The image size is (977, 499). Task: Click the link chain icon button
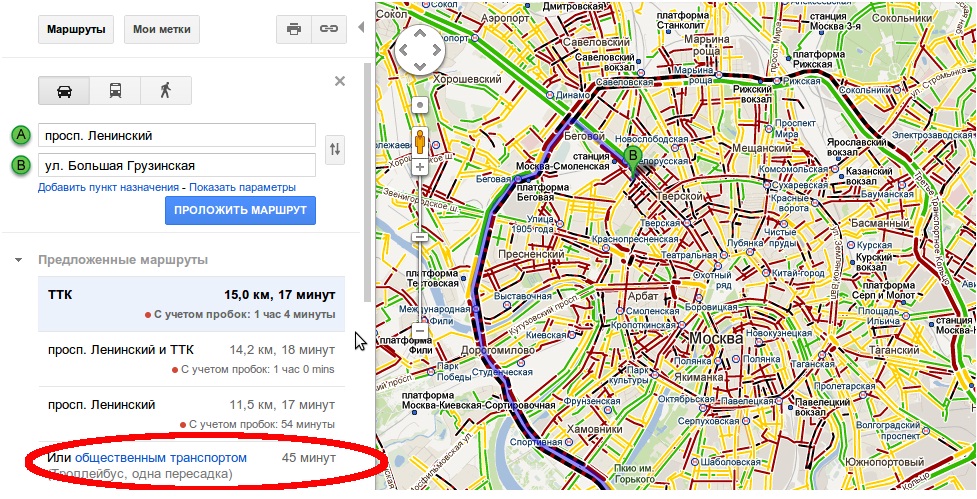click(329, 29)
